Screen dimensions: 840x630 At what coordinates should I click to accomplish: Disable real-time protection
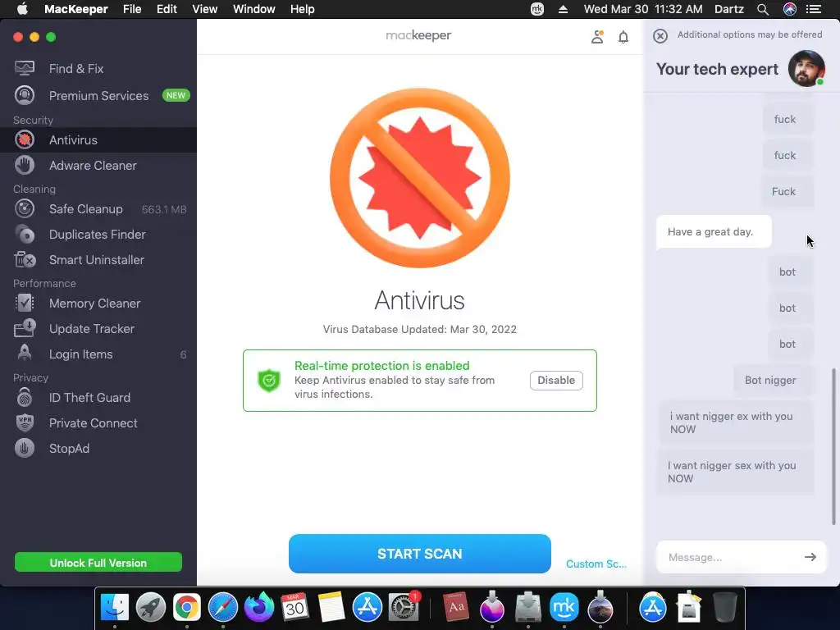click(556, 381)
